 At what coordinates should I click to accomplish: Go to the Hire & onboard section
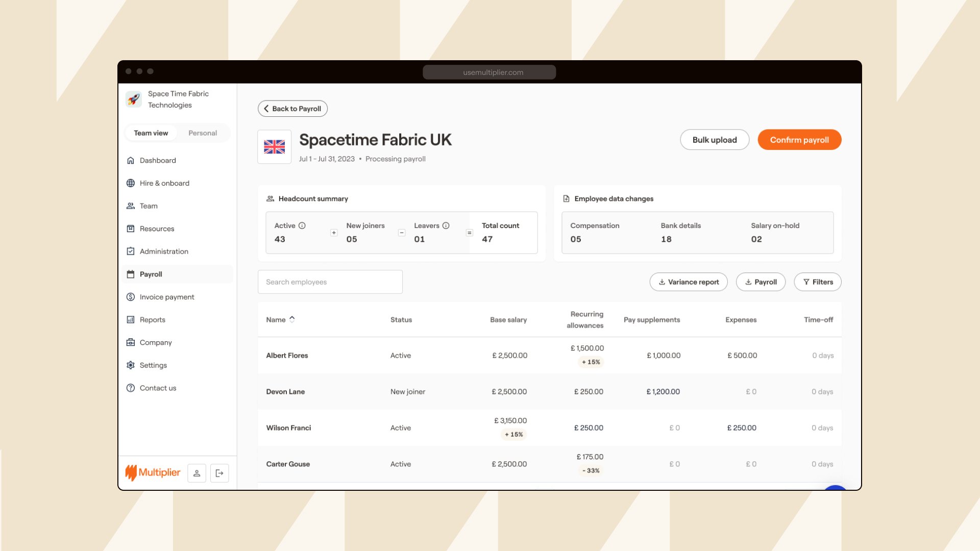tap(164, 183)
